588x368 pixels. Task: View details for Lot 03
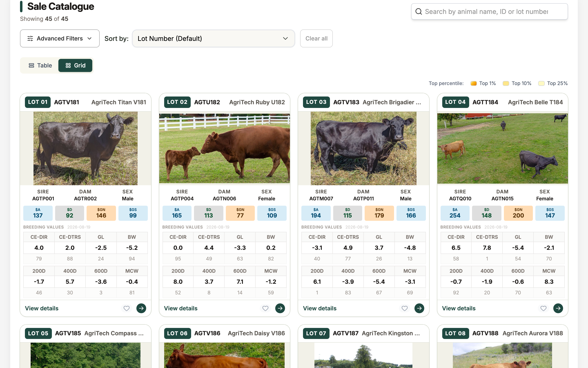pyautogui.click(x=320, y=308)
